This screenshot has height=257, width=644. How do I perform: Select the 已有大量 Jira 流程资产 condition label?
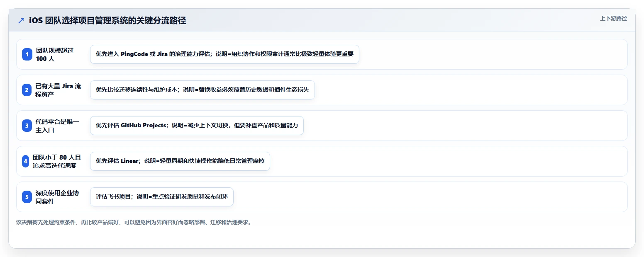coord(59,90)
